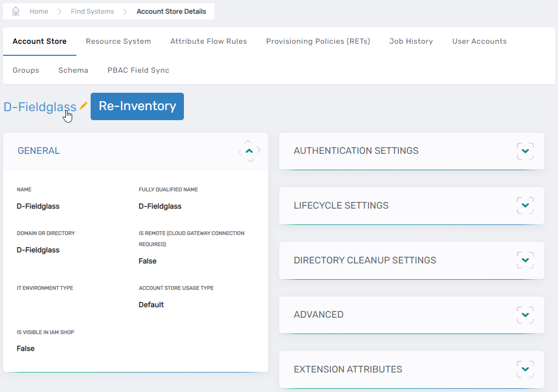
Task: Go to Find Systems breadcrumb
Action: tap(92, 12)
